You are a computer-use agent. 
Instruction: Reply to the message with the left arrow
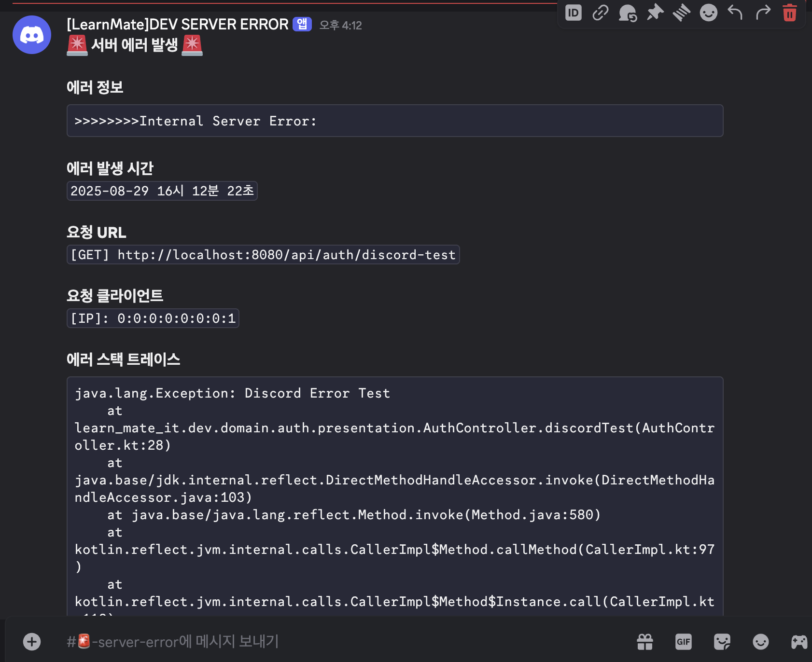(735, 13)
